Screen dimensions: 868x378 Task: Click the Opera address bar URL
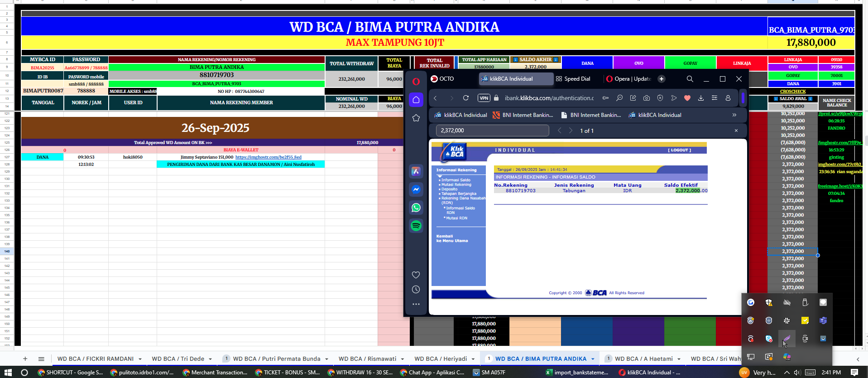549,98
